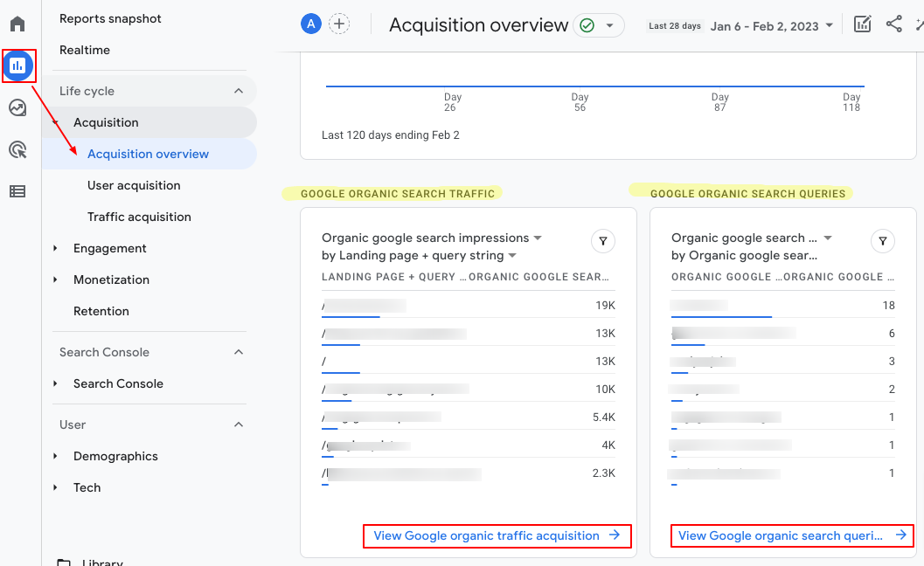Select the Acquisition topic
Image resolution: width=924 pixels, height=566 pixels.
pos(106,122)
